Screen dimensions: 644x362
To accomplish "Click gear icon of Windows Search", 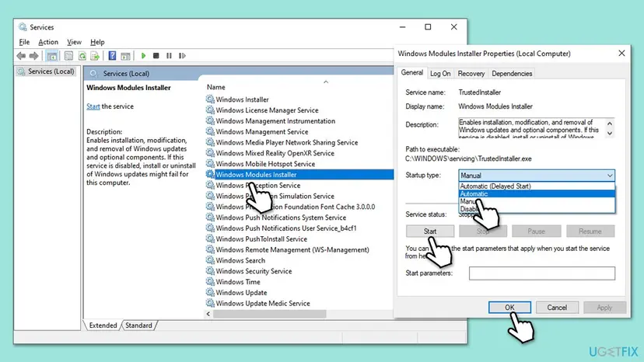I will (x=210, y=260).
